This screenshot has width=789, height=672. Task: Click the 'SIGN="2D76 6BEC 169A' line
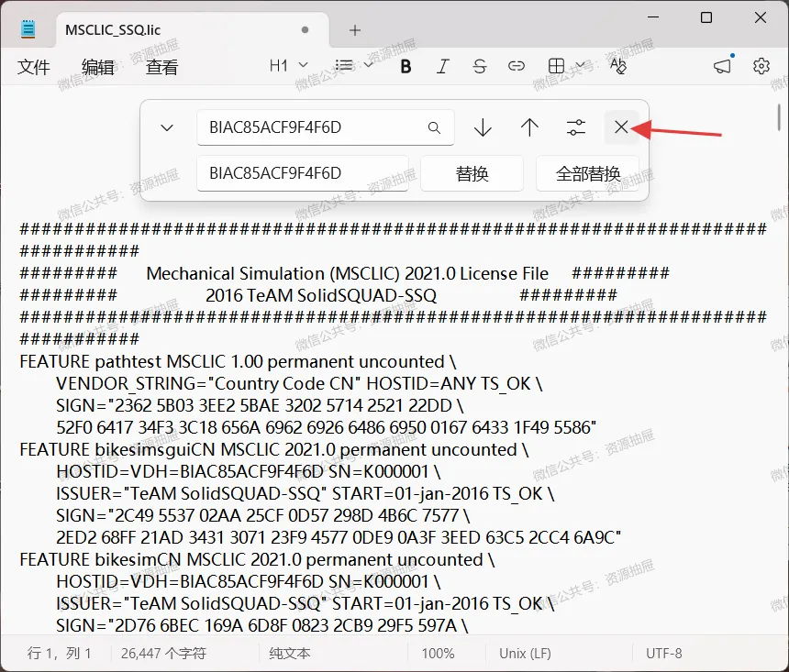[x=261, y=626]
